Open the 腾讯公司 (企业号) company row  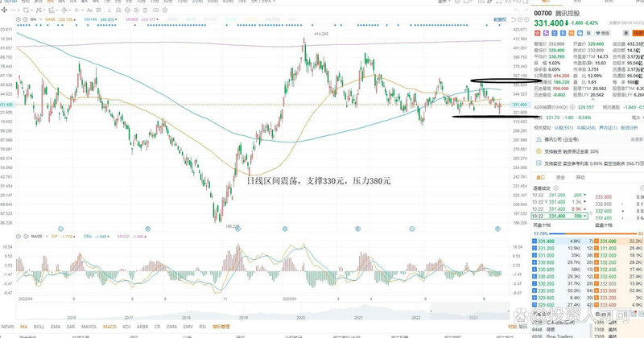[589, 140]
